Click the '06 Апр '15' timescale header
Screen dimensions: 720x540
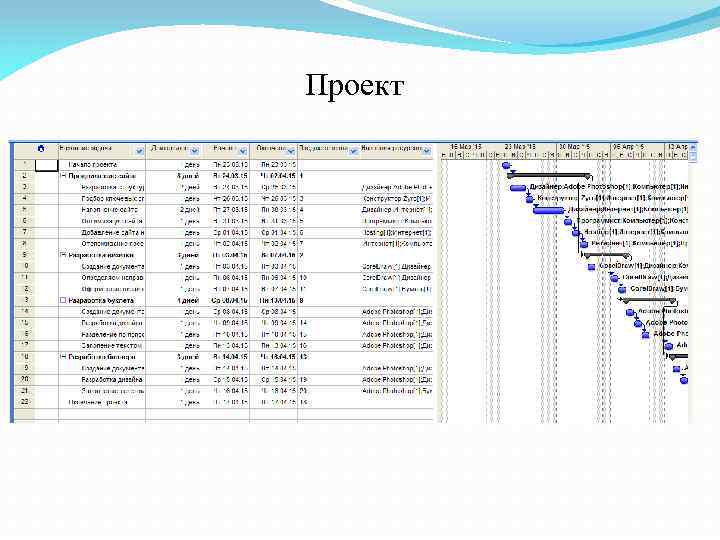coord(628,147)
